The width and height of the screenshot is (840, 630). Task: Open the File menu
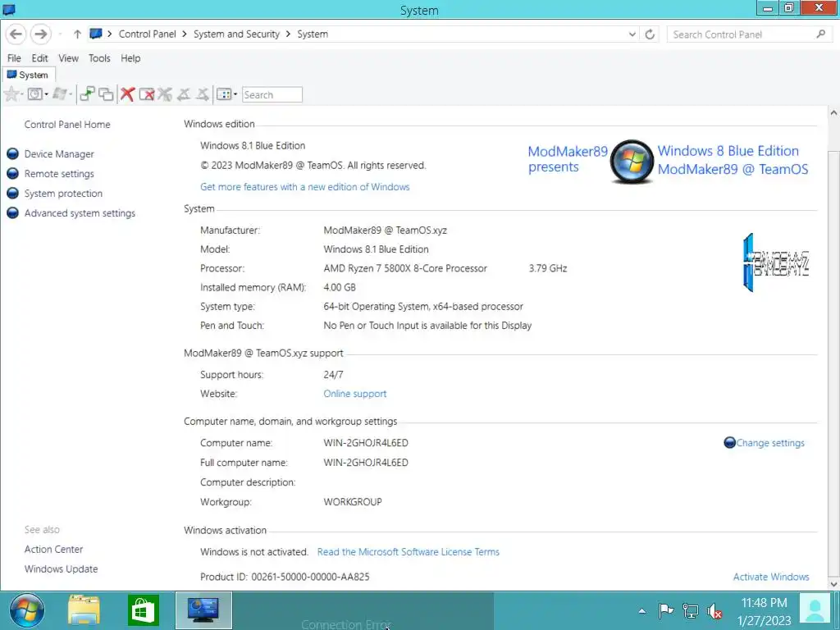pyautogui.click(x=14, y=58)
